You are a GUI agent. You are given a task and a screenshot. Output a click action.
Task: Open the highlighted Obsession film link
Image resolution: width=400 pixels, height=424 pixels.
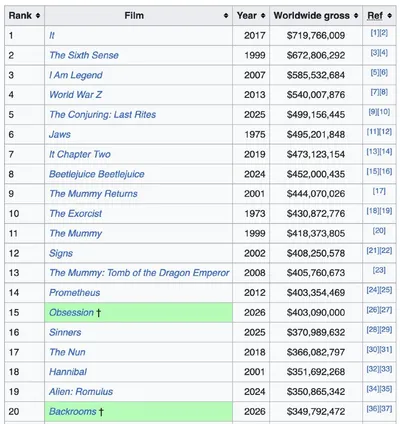click(72, 312)
